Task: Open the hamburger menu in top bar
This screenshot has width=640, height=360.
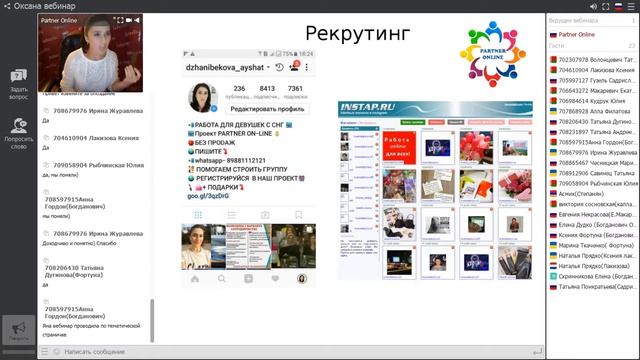Action: [x=631, y=7]
